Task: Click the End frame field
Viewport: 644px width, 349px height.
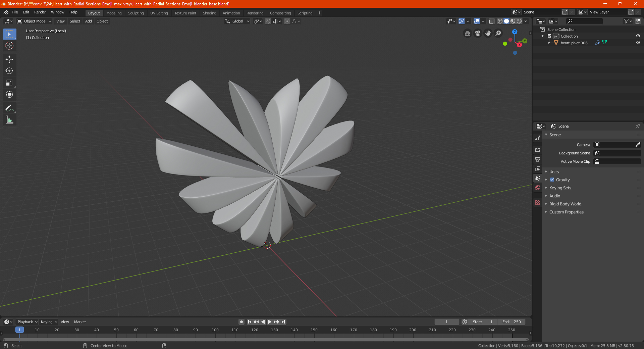Action: tap(511, 322)
